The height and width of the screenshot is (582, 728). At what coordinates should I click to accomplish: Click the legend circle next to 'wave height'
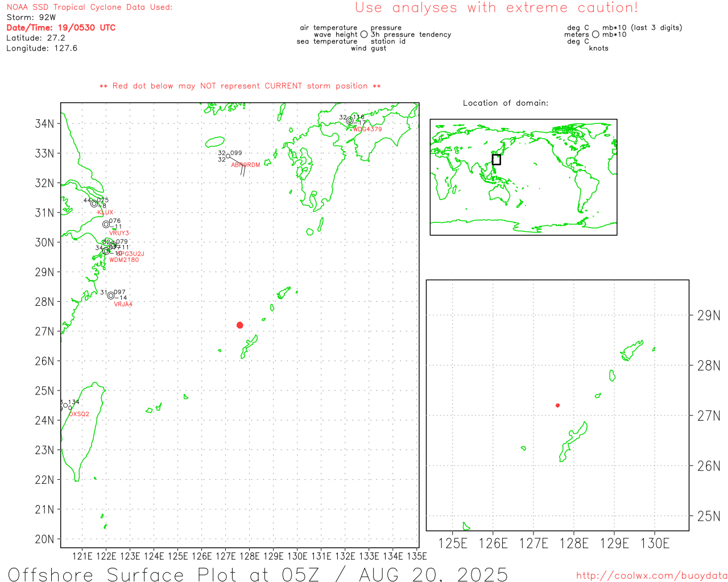[x=364, y=35]
